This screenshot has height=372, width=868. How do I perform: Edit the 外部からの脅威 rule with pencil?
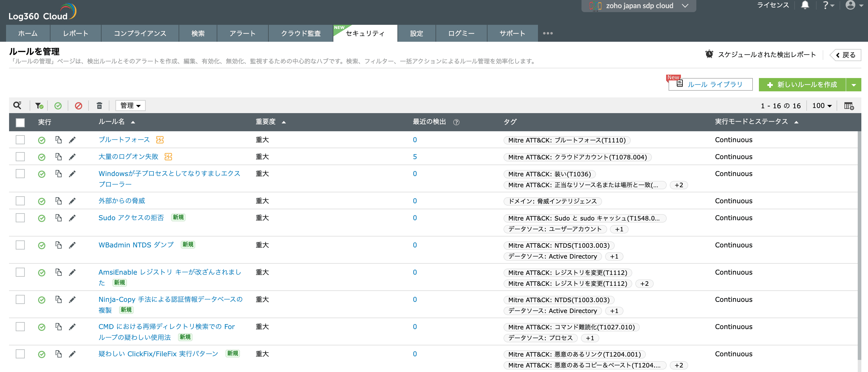(x=72, y=201)
